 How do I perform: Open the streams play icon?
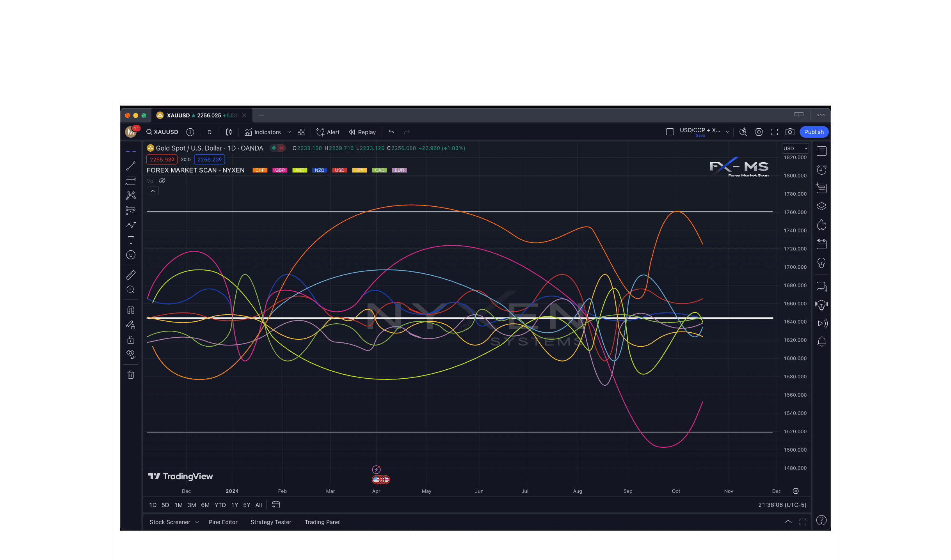click(823, 323)
